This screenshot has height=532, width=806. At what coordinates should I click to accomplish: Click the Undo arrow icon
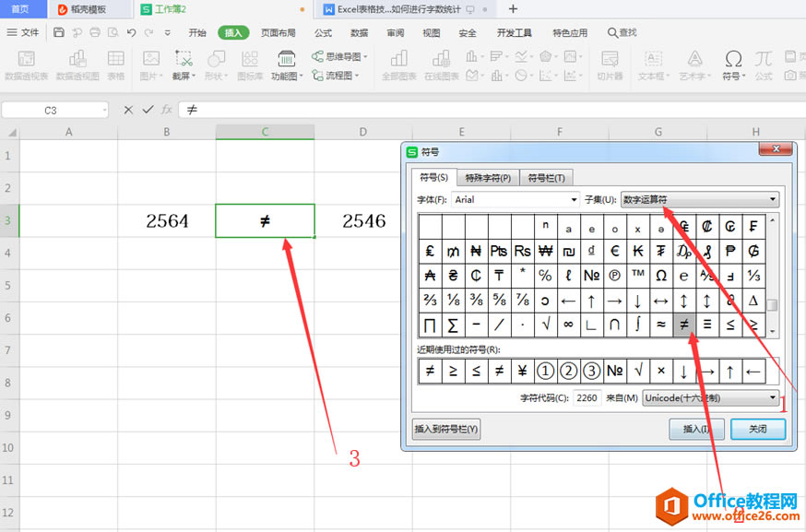click(132, 32)
